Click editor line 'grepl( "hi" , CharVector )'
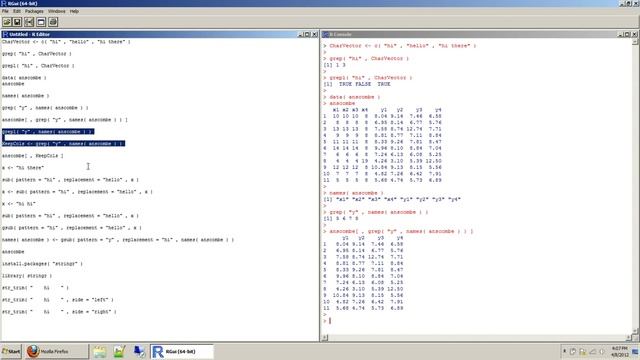 (38, 65)
